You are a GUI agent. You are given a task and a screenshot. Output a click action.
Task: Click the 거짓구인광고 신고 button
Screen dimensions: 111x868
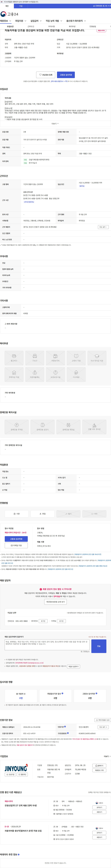coord(103,720)
